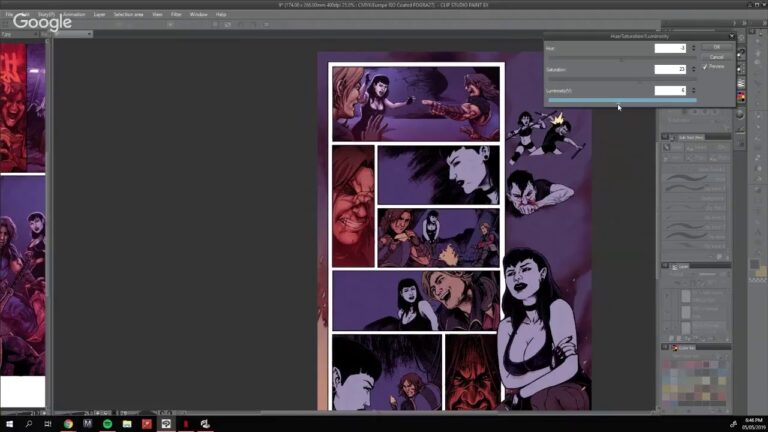Click the Hue value input field

tap(670, 48)
